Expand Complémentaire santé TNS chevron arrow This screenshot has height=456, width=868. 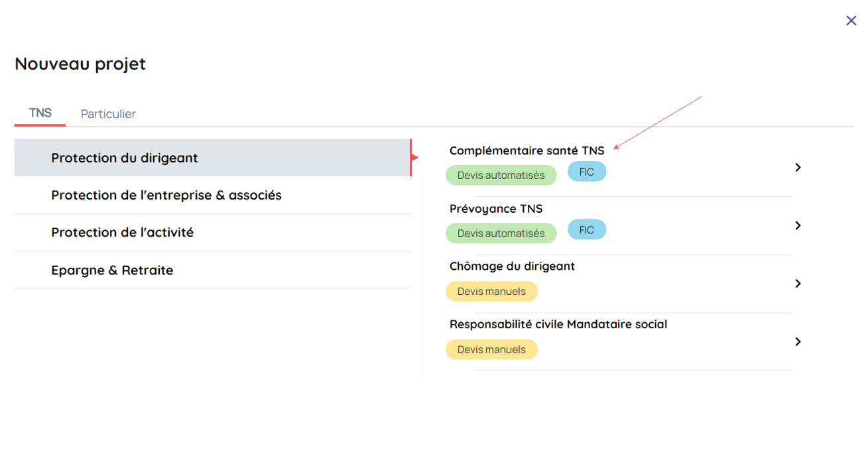[x=798, y=168]
